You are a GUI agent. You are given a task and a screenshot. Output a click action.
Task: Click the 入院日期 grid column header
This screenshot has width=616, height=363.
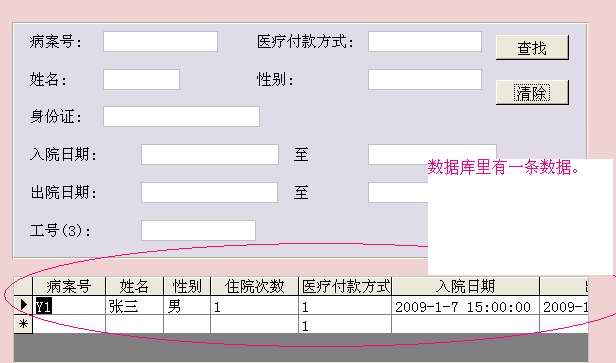click(x=466, y=286)
